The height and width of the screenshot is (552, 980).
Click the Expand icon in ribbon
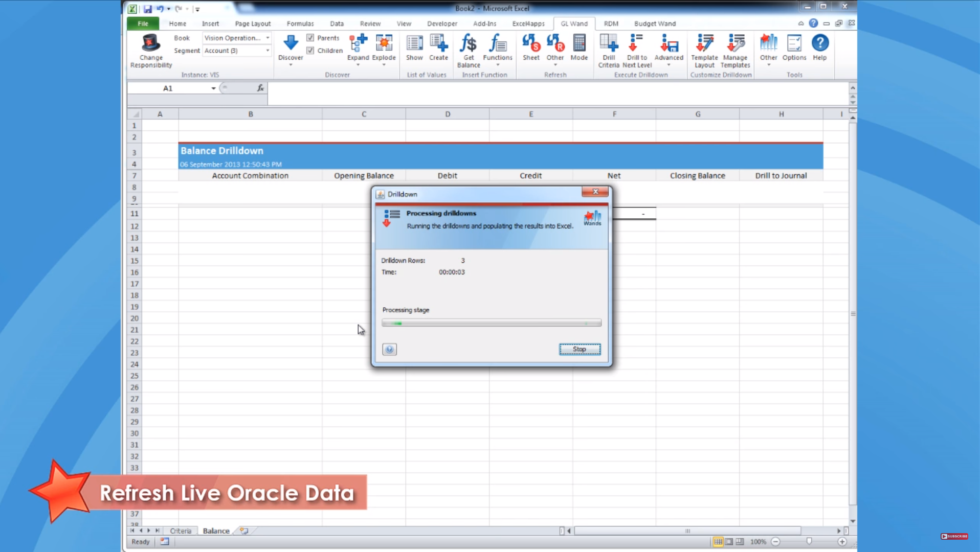point(358,43)
